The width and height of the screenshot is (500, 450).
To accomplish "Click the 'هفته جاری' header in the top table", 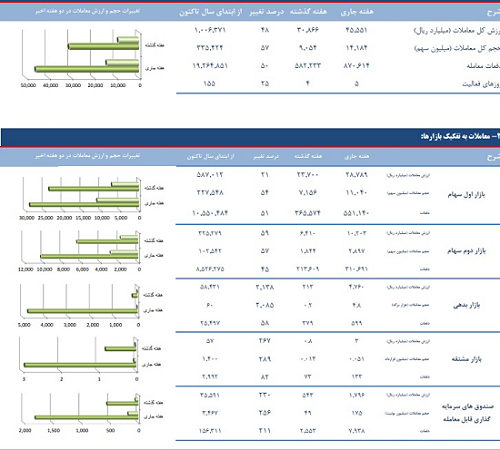I will click(x=357, y=12).
